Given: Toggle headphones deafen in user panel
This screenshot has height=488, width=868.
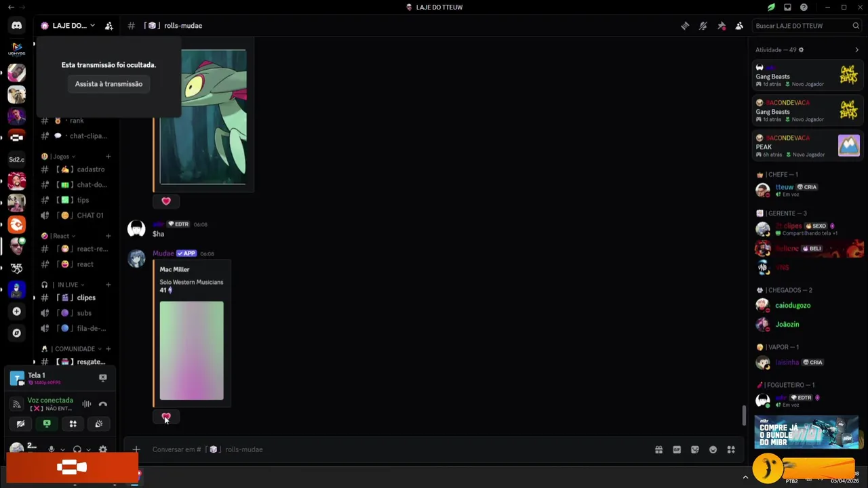Looking at the screenshot, I should click(77, 449).
